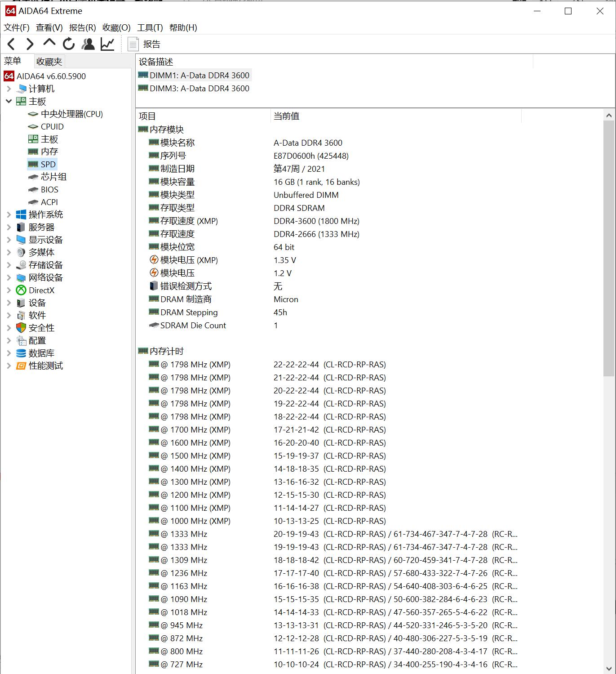Viewport: 616px width, 674px height.
Task: Click the Forward navigation arrow
Action: [30, 44]
